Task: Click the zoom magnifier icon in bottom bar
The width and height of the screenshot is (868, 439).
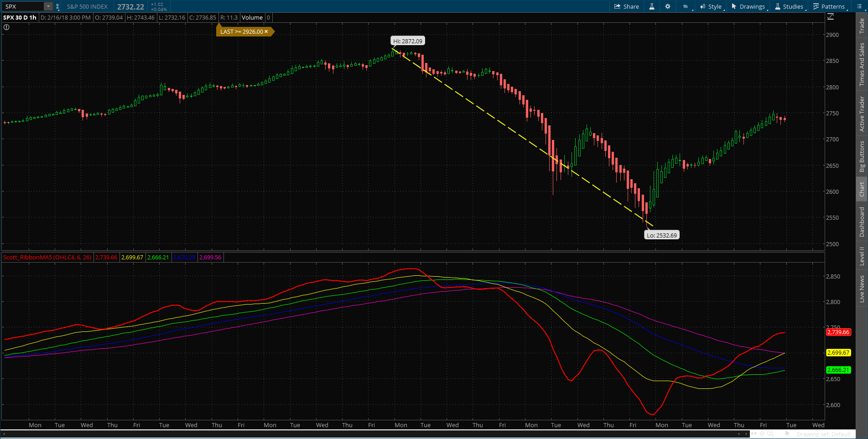Action: [770, 434]
